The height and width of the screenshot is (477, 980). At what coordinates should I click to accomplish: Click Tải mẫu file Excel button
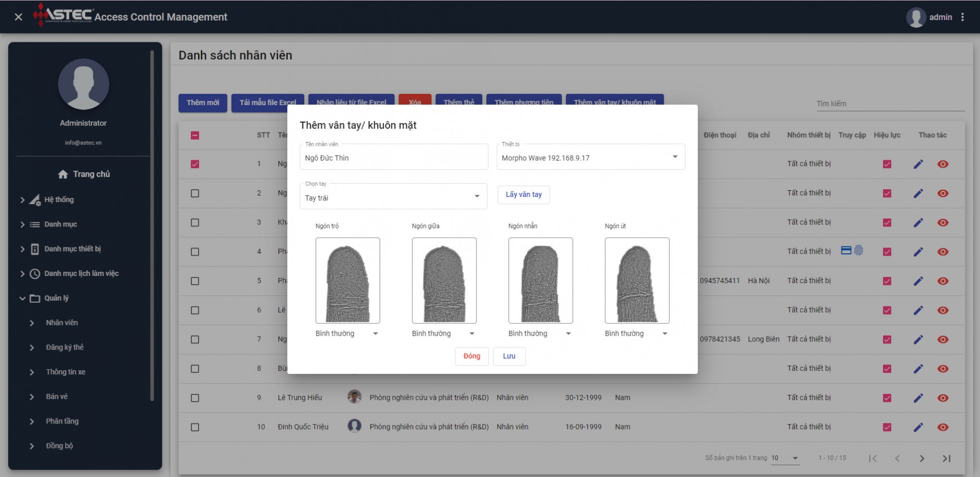pyautogui.click(x=268, y=103)
